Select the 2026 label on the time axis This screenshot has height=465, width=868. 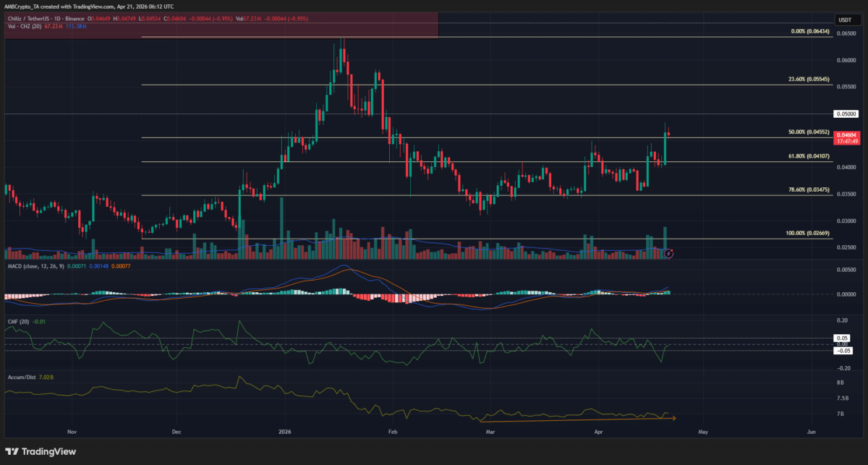pos(284,431)
